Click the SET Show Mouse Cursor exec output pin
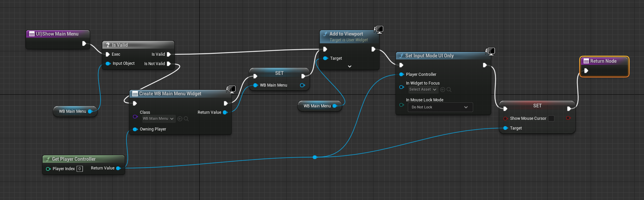Image resolution: width=644 pixels, height=200 pixels. pos(569,109)
